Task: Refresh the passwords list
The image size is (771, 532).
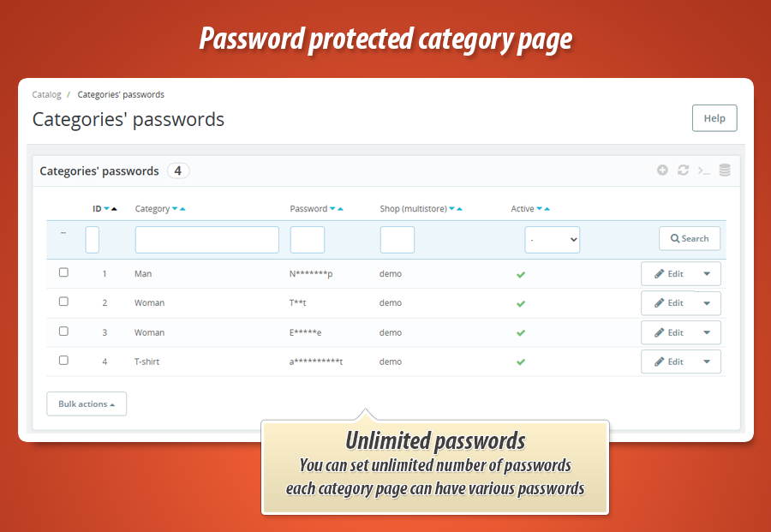Action: coord(683,170)
